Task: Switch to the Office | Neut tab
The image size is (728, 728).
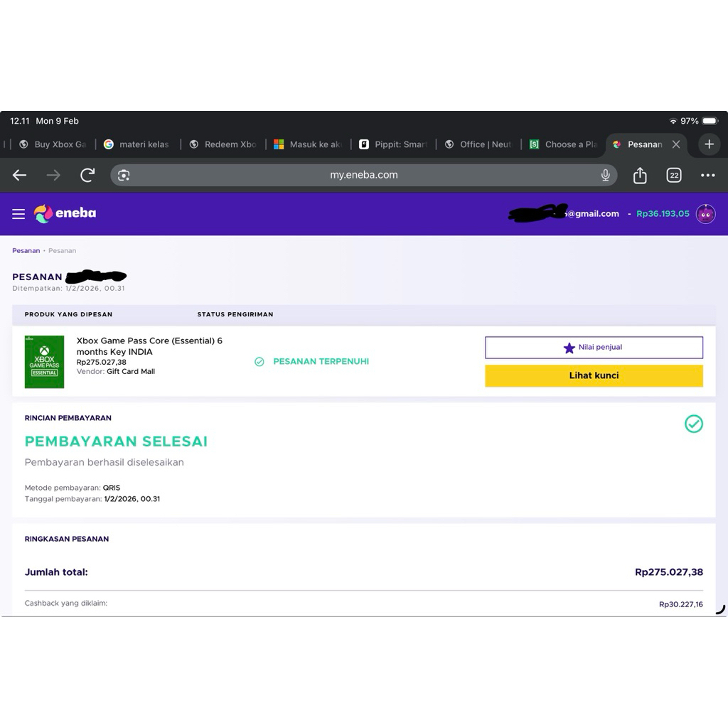Action: (478, 144)
